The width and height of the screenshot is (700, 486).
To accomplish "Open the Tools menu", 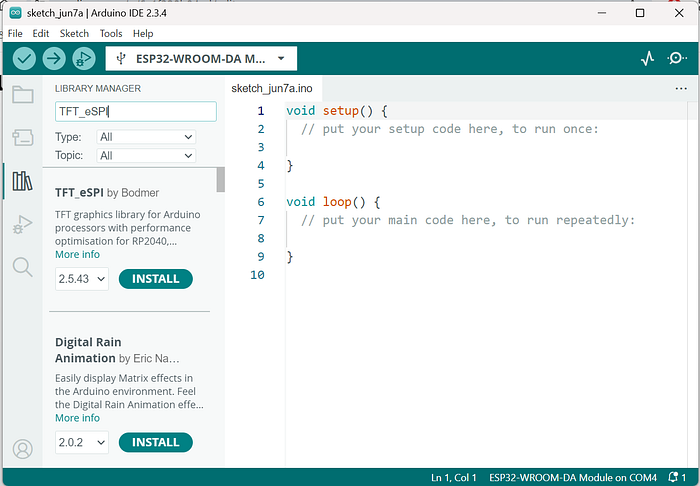I will point(111,33).
